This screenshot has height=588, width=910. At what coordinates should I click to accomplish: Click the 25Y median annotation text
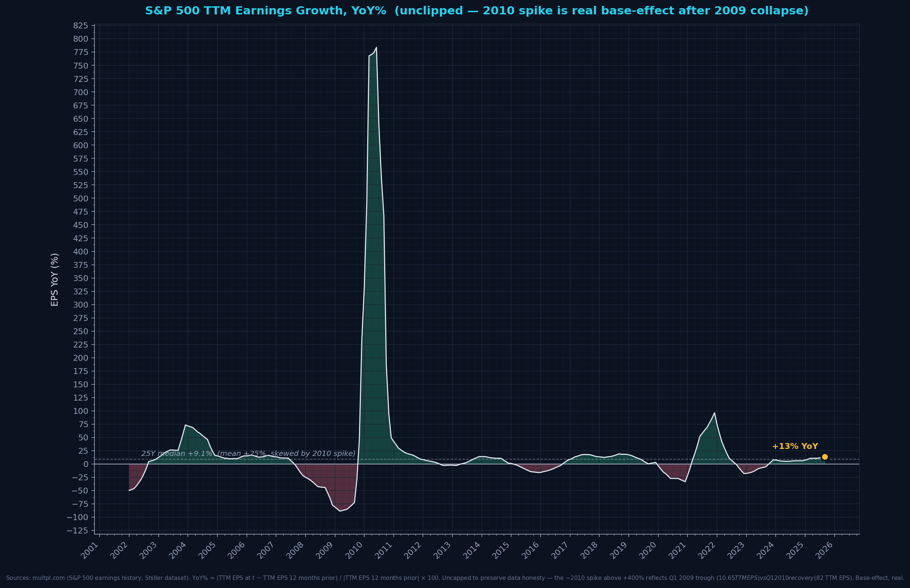(x=248, y=454)
